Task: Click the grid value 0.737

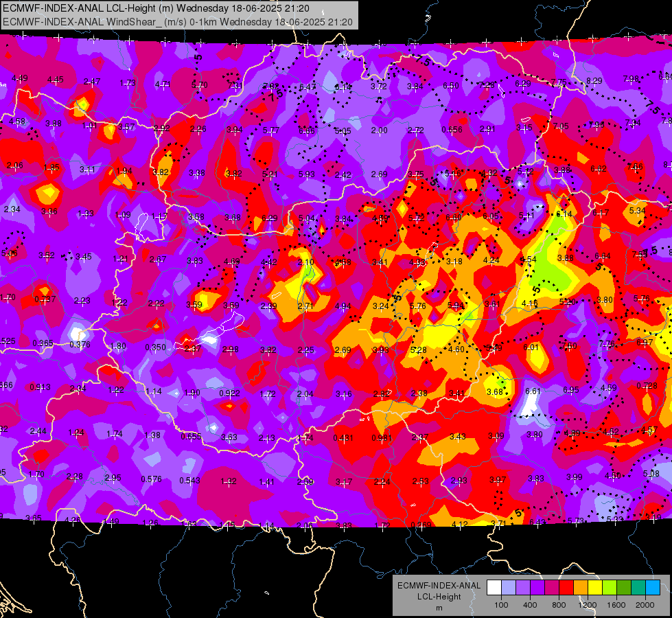Action: [x=45, y=299]
